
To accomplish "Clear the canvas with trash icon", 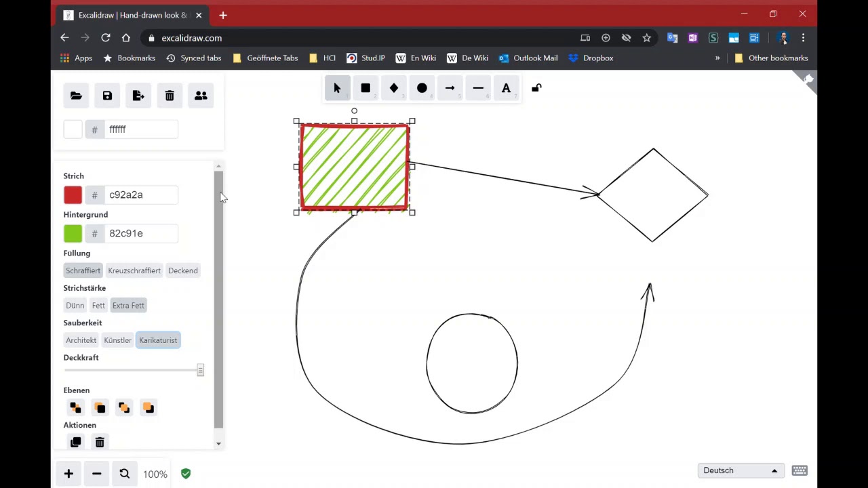I will tap(170, 96).
